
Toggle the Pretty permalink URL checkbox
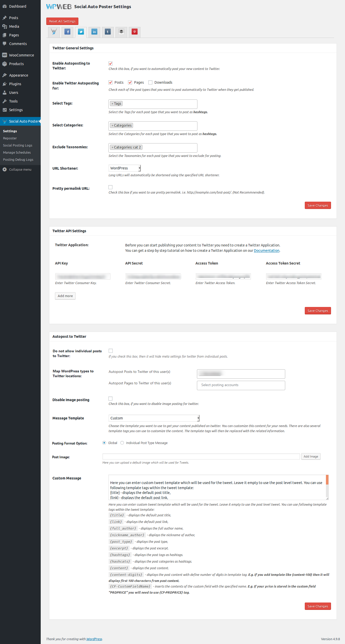(110, 187)
